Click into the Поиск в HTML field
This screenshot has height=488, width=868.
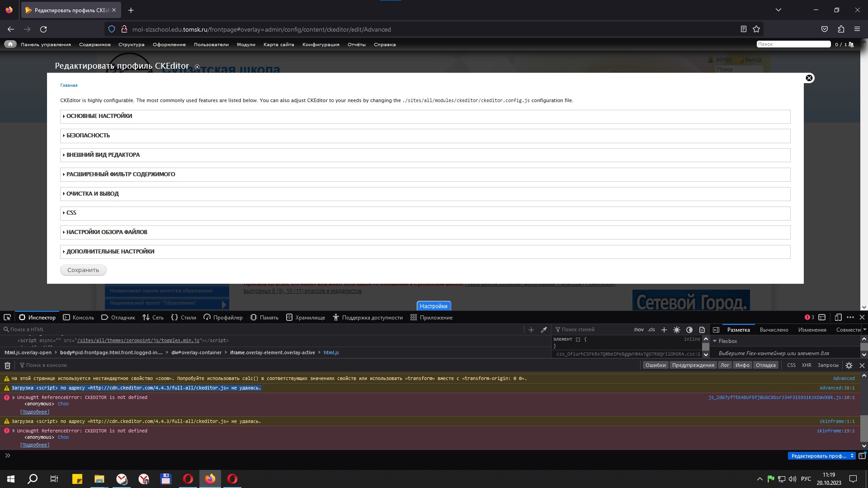coord(262,330)
